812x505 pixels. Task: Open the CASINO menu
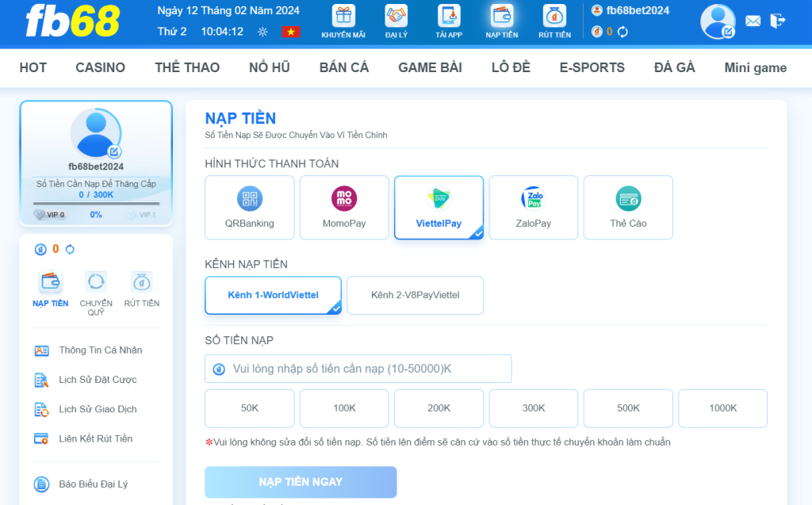point(100,67)
